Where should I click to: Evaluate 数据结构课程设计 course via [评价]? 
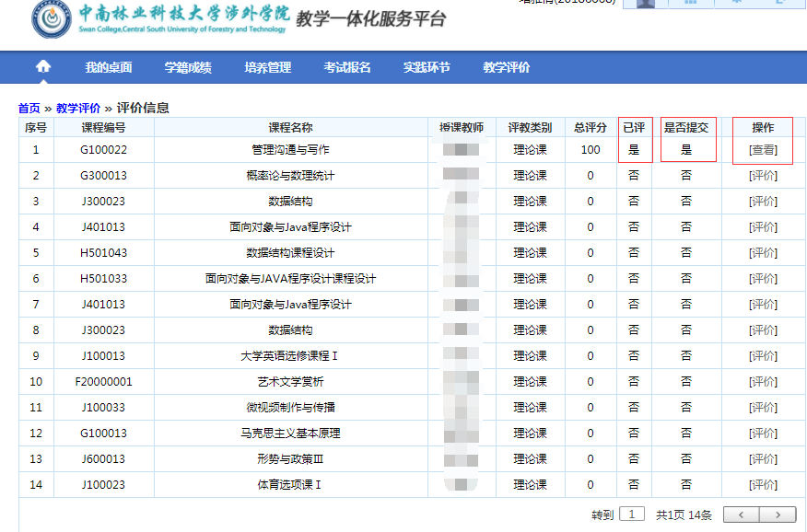[763, 253]
